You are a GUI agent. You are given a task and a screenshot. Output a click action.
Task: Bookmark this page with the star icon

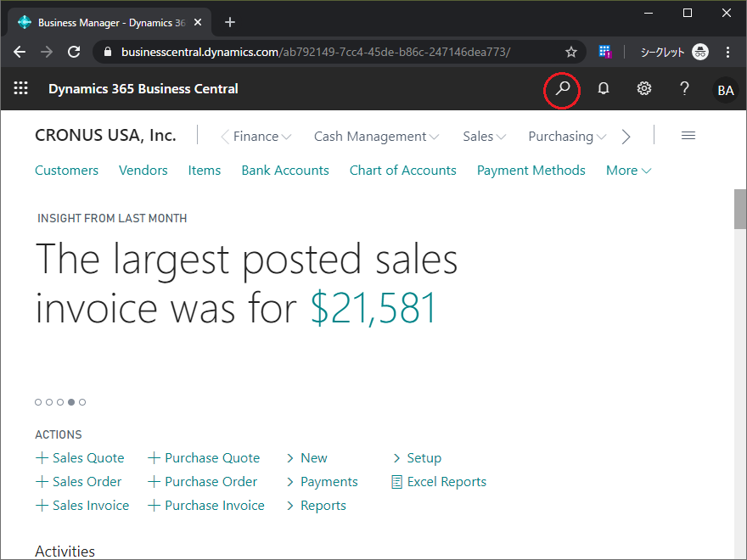click(x=570, y=52)
